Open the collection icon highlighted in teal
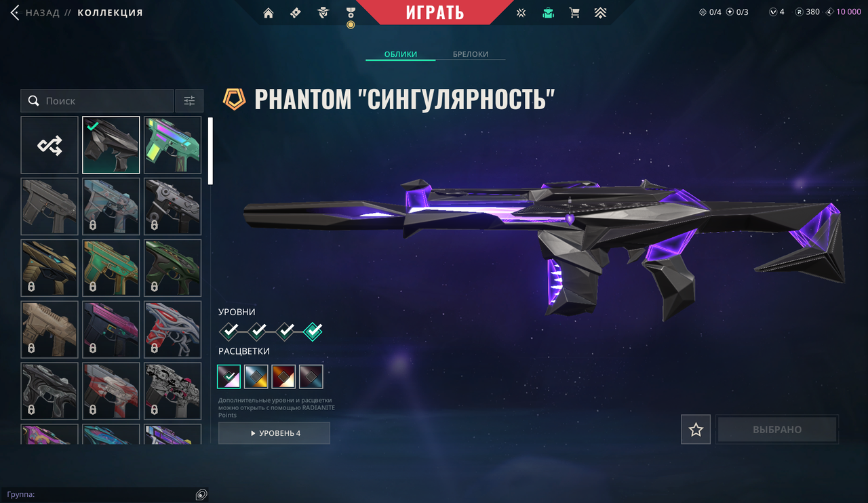Viewport: 868px width, 503px height. (548, 12)
